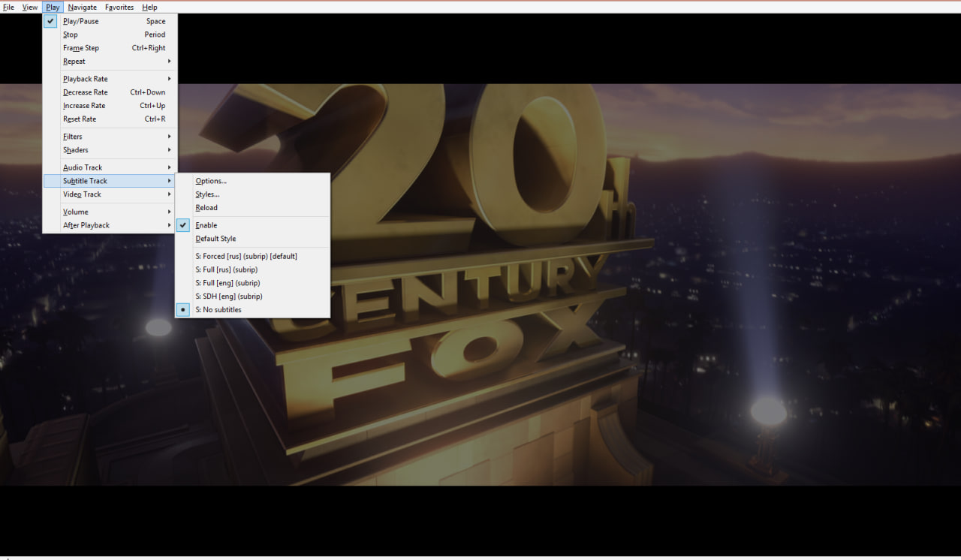Open the Navigate menu
The height and width of the screenshot is (560, 961).
[x=82, y=7]
